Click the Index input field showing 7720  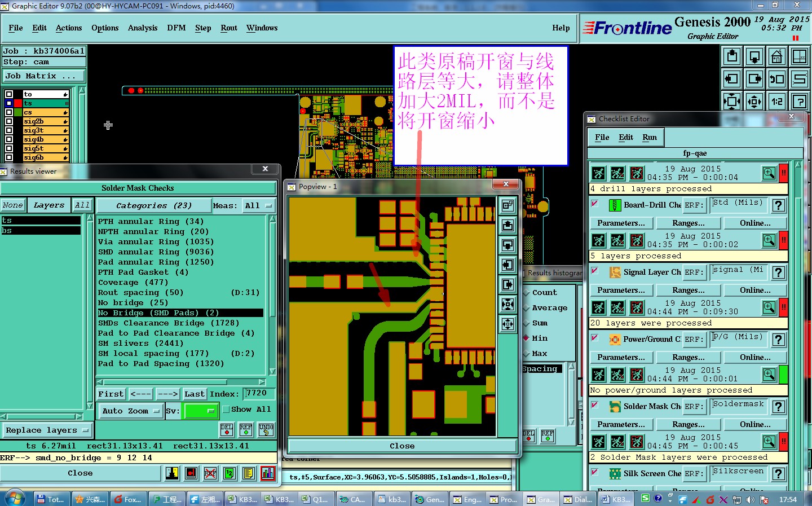point(259,393)
